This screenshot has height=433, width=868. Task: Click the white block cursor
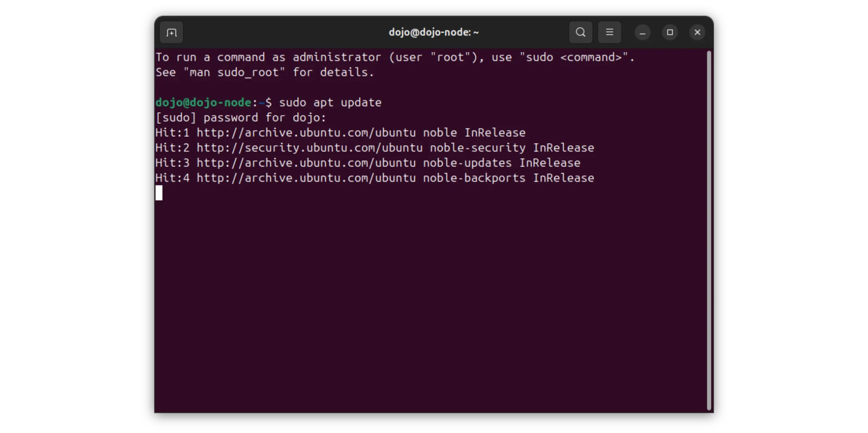point(159,193)
